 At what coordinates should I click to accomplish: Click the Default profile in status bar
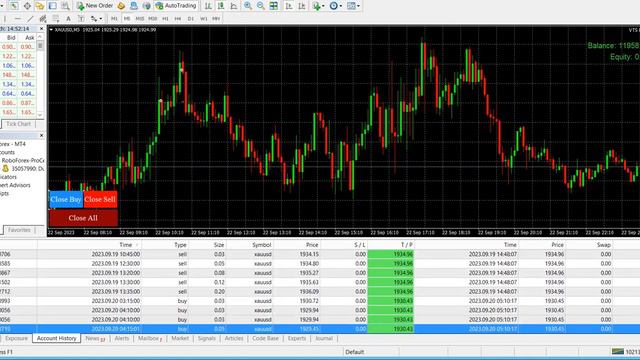[355, 352]
